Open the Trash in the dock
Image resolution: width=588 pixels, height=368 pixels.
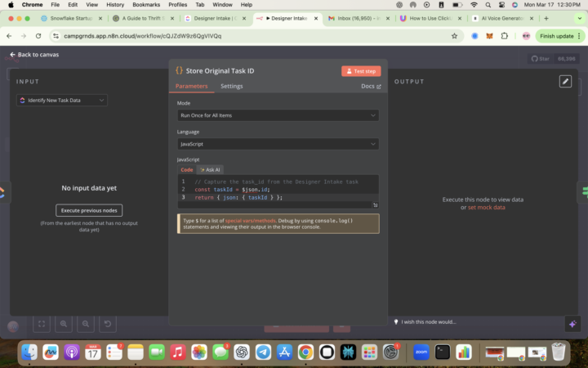pyautogui.click(x=559, y=352)
